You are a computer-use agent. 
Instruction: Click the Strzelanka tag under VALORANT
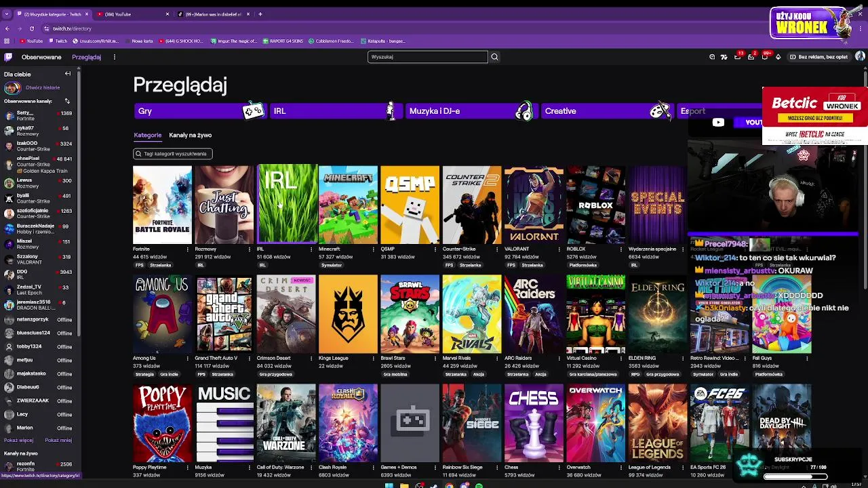532,265
